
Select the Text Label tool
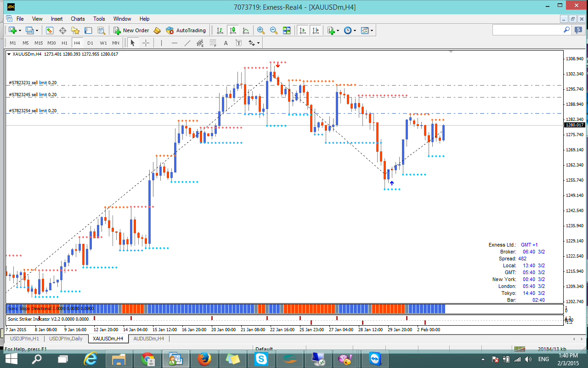tap(238, 43)
